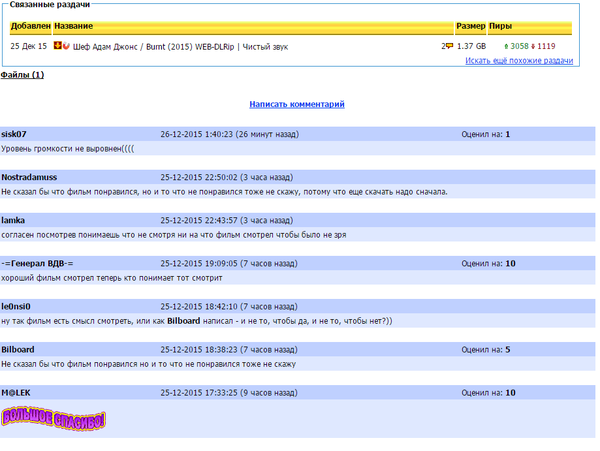Open the profile of user Nostradamuss
The width and height of the screenshot is (600, 451).
(x=27, y=177)
